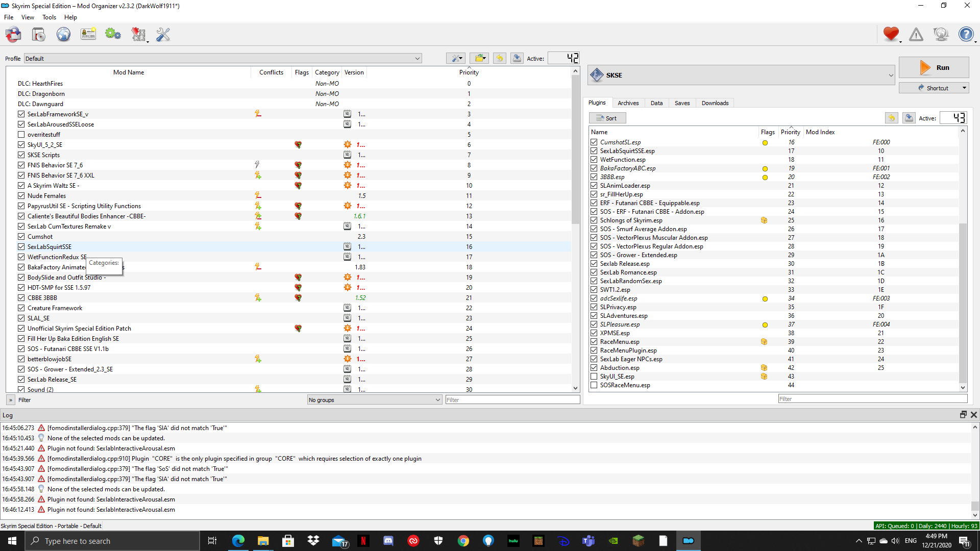Uncheck the SkyUI_5_2_SE mod
This screenshot has width=980, height=551.
[21, 145]
